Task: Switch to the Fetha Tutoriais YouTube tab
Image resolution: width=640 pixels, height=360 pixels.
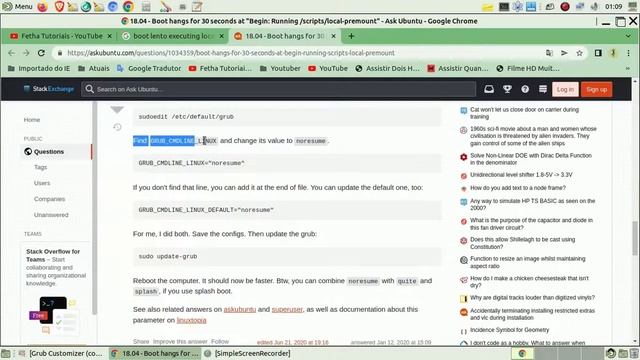Action: pos(61,36)
